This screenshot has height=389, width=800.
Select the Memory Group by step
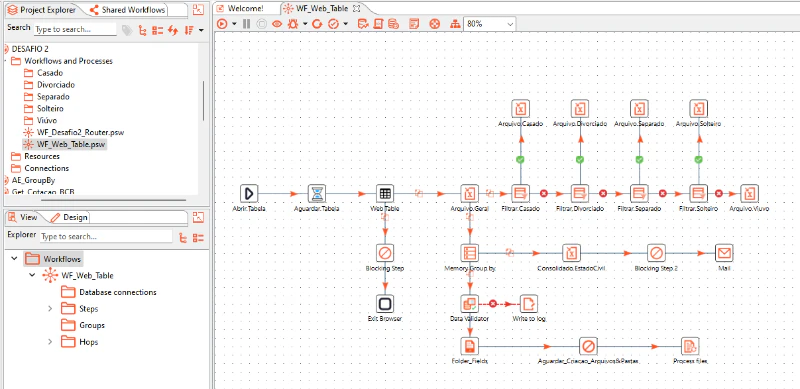469,253
